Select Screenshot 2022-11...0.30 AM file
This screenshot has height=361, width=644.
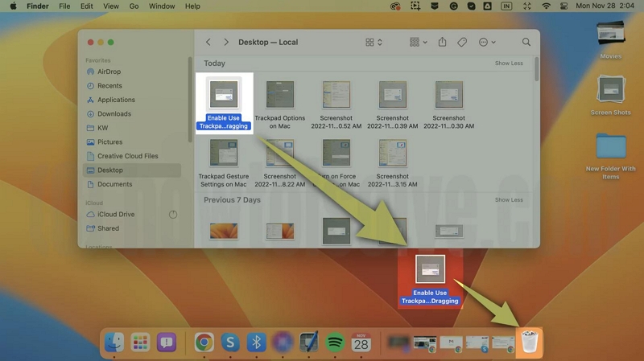448,105
